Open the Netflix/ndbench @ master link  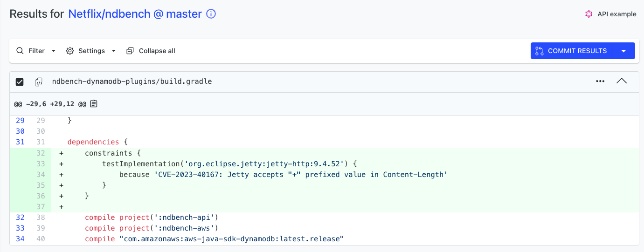135,14
